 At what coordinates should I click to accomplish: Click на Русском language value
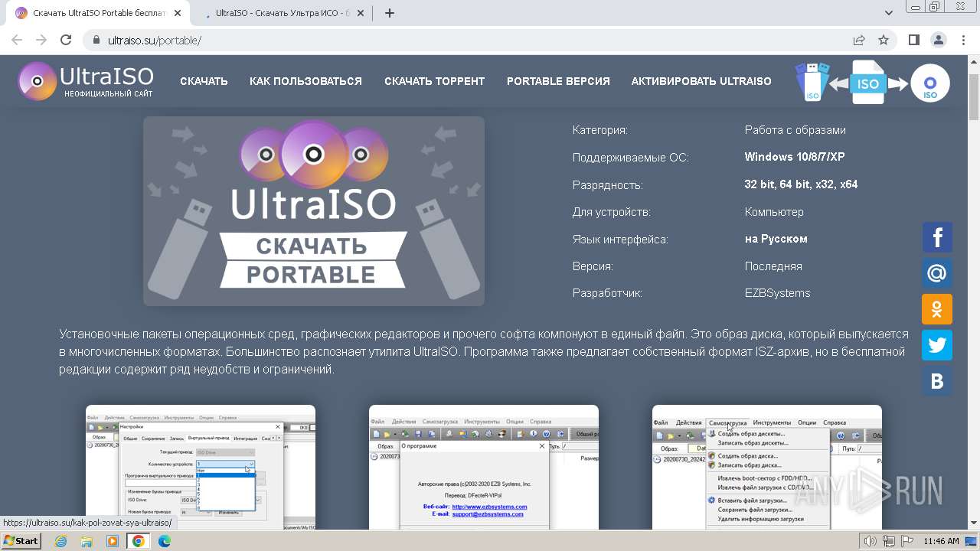coord(776,239)
